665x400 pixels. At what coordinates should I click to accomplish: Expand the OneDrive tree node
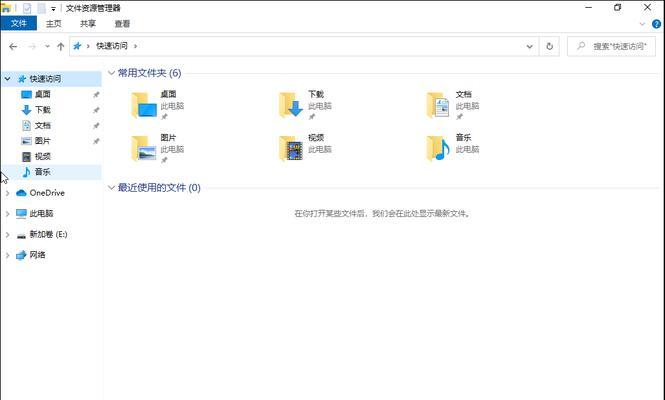click(7, 193)
